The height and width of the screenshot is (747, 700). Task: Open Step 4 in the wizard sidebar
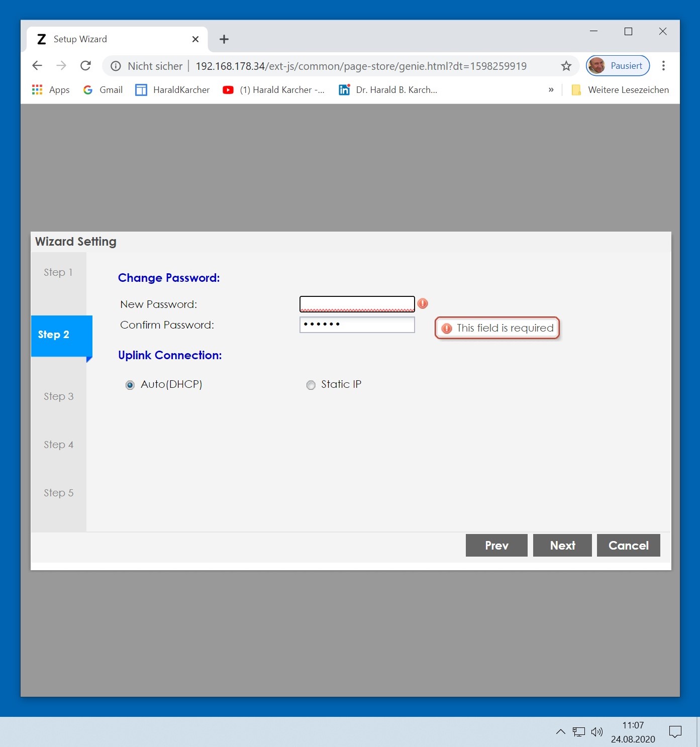pyautogui.click(x=58, y=445)
